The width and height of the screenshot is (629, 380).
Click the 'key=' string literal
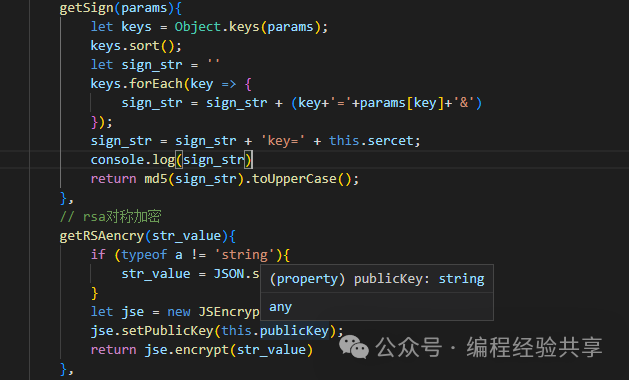(283, 140)
